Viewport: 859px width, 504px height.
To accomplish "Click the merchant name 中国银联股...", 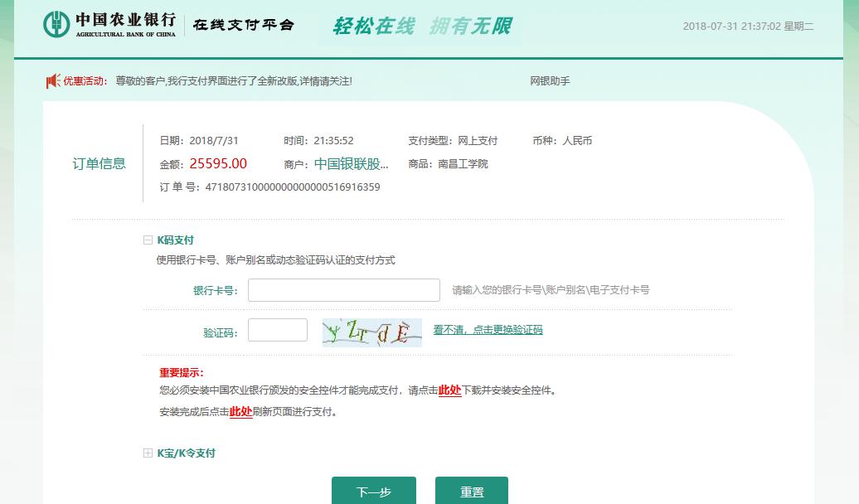I will pos(352,164).
